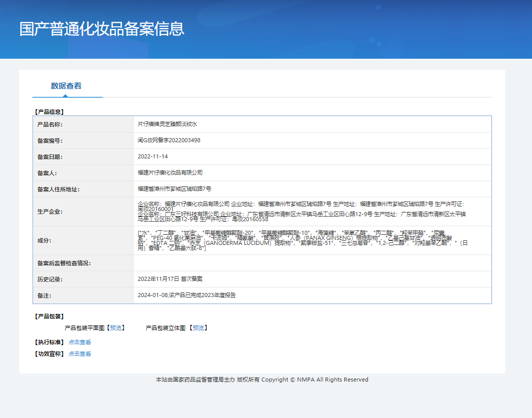Click 点击查看 next to 执行标准
Viewport: 532px width, 418px height.
click(80, 343)
